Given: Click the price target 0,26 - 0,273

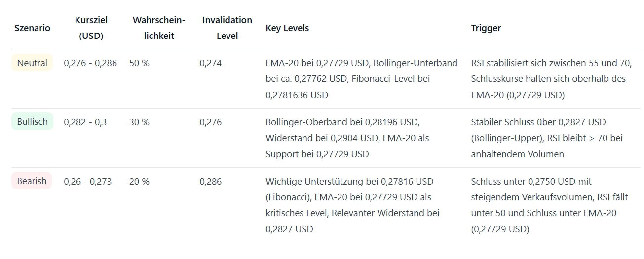Looking at the screenshot, I should 88,182.
